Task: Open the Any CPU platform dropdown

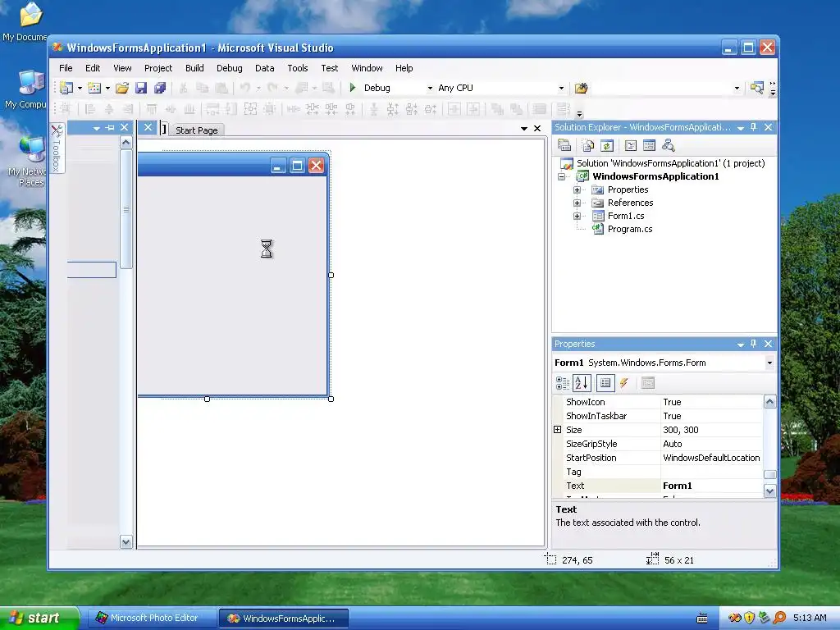Action: (x=561, y=88)
